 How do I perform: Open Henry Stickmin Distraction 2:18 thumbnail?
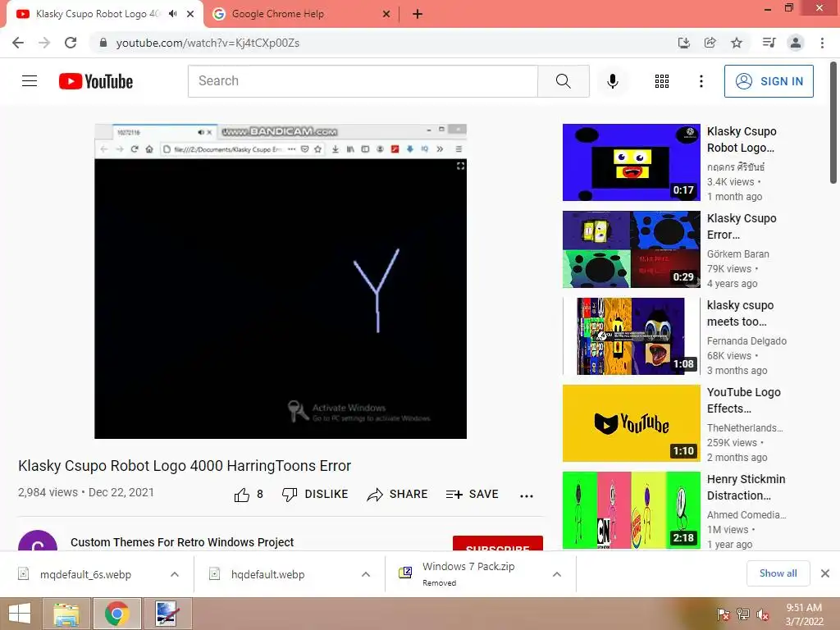point(631,510)
